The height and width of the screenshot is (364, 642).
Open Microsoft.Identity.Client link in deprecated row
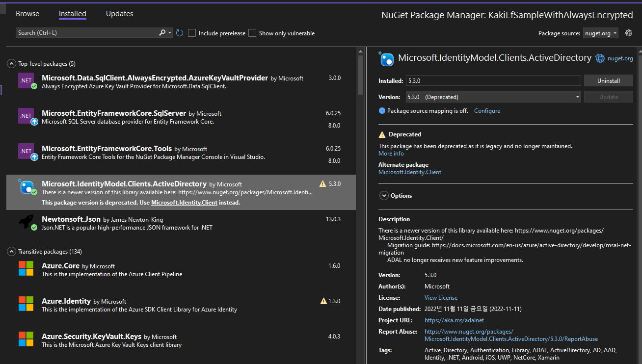[184, 203]
